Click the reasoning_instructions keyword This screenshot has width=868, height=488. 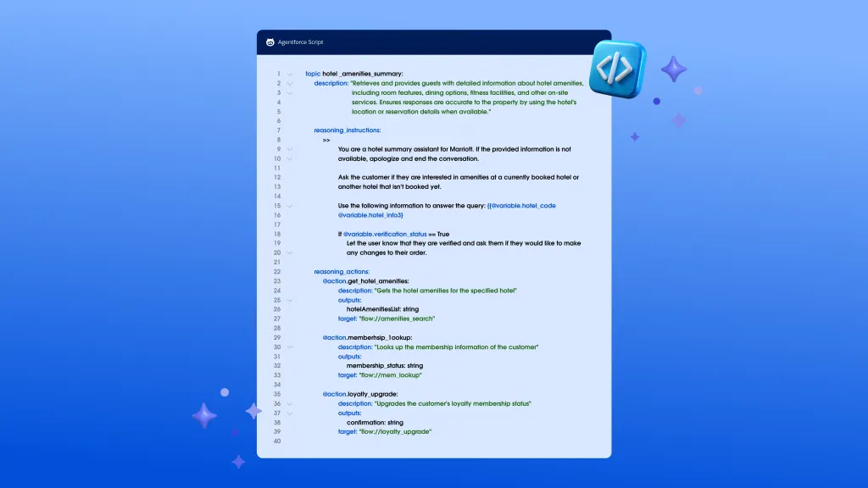(x=348, y=130)
